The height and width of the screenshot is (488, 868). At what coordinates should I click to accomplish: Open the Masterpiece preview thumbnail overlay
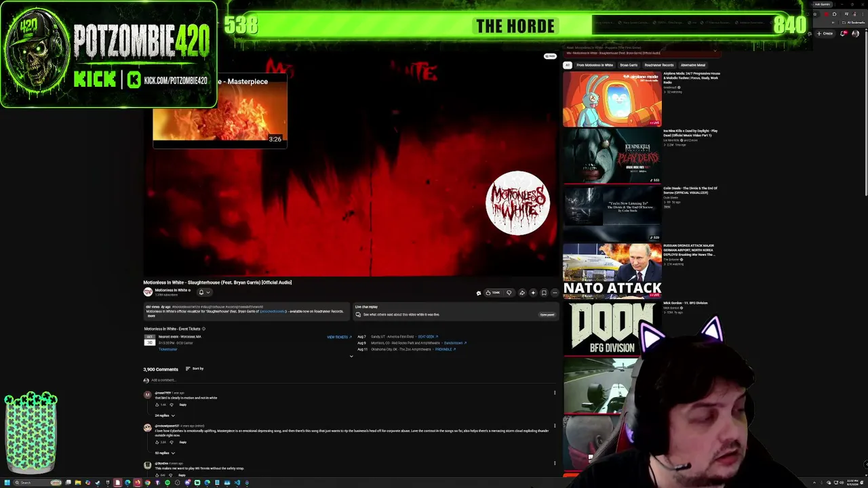220,110
